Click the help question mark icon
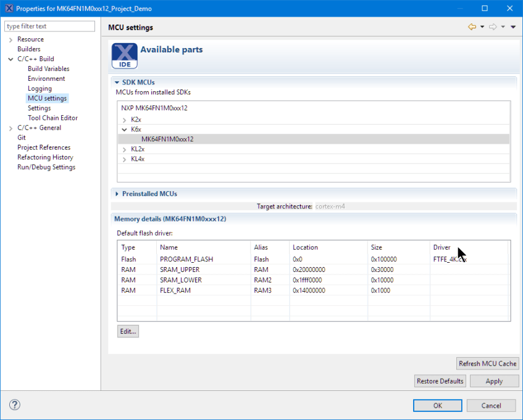523x420 pixels. [x=15, y=405]
